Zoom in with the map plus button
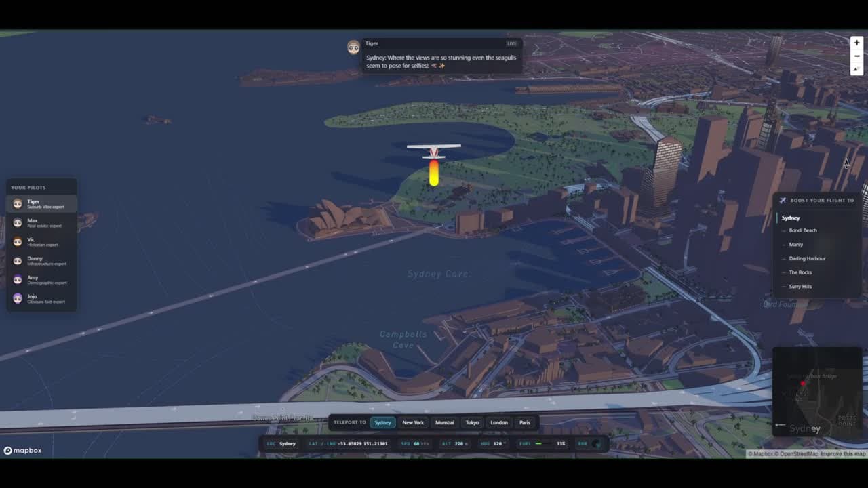The height and width of the screenshot is (488, 868). click(856, 43)
